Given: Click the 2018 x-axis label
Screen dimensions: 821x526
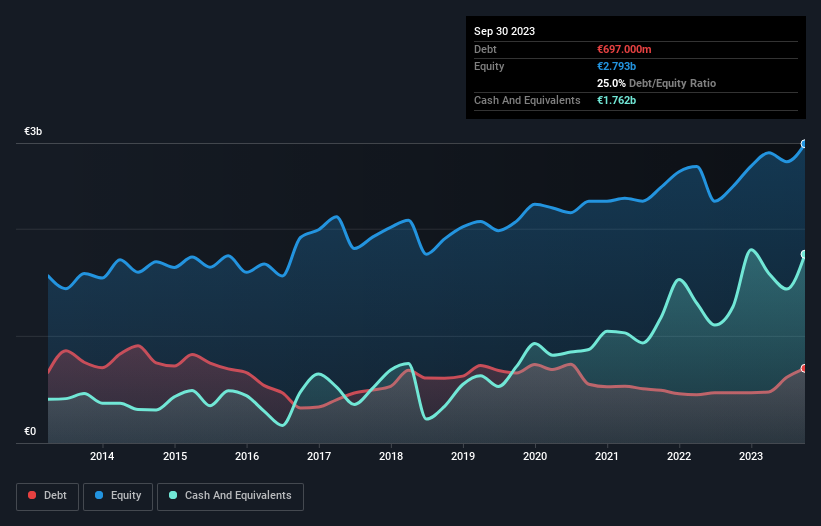Looking at the screenshot, I should click(391, 456).
